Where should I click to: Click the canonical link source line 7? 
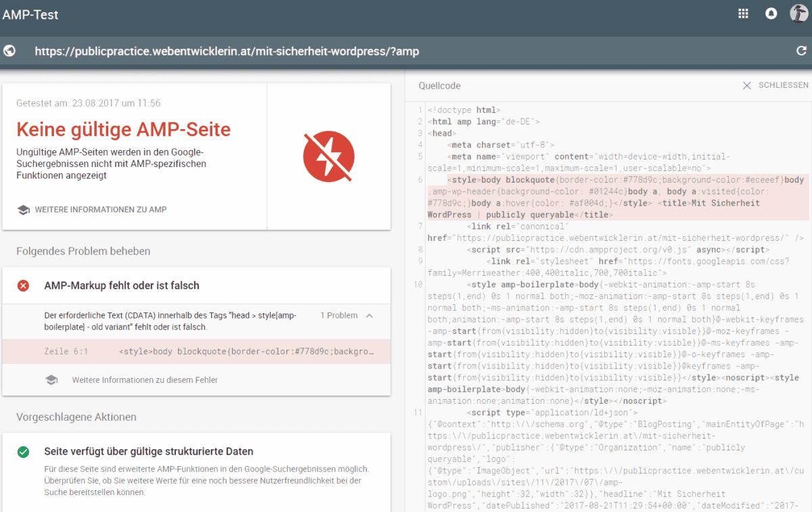pyautogui.click(x=616, y=232)
